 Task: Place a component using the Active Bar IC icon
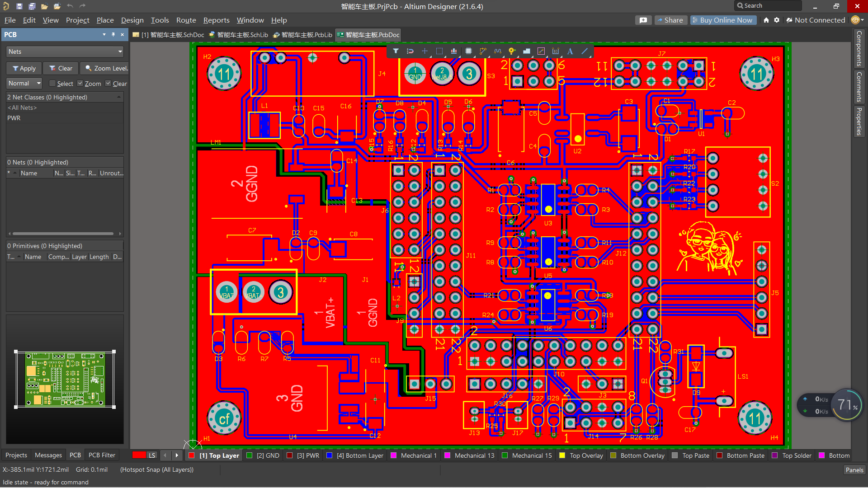pos(469,51)
